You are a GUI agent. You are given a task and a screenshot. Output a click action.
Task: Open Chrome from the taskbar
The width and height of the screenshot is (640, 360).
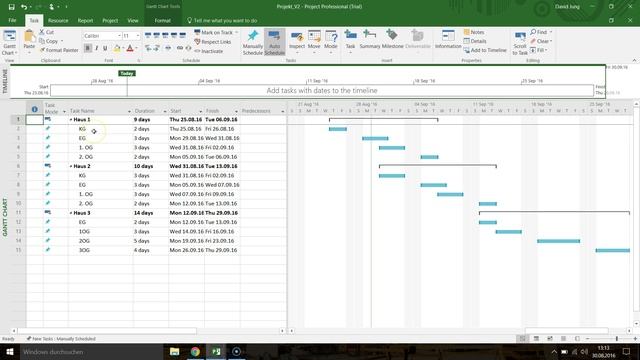(x=195, y=351)
